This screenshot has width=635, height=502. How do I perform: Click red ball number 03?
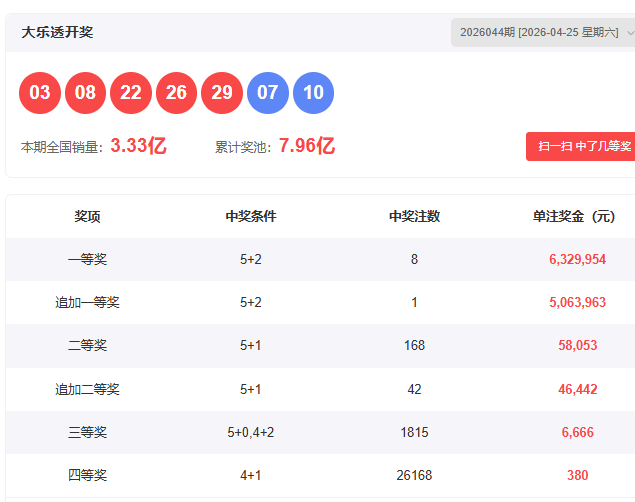click(40, 93)
